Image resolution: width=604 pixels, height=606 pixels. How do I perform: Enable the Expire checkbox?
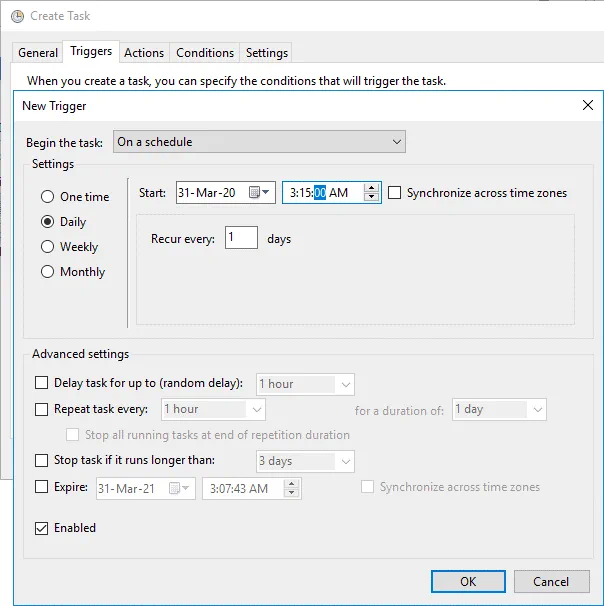[42, 487]
